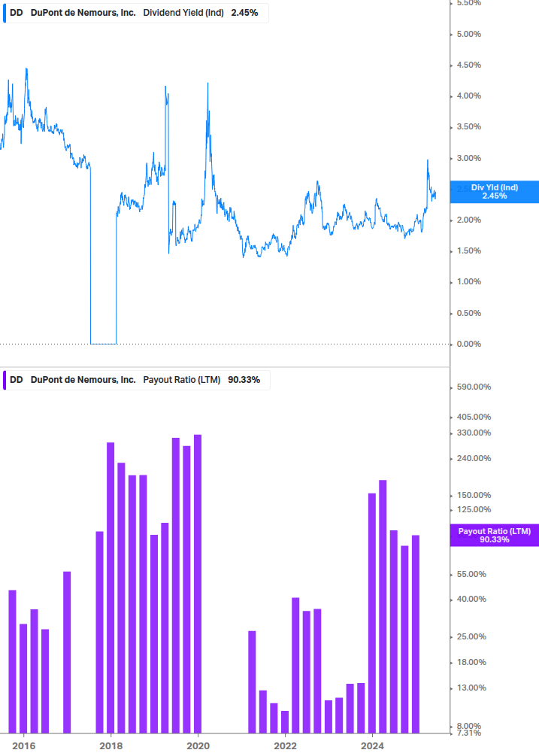This screenshot has width=539, height=756.
Task: Click the DD ticker in Dividend Yield legend
Action: pos(17,13)
